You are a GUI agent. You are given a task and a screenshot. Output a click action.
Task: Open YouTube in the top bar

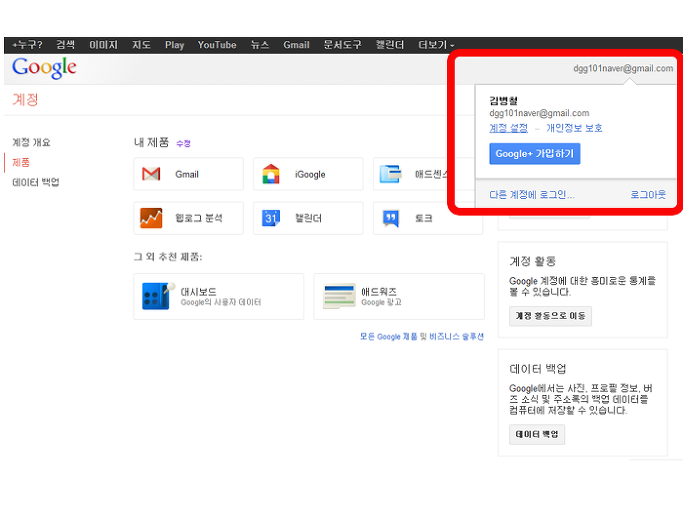[x=217, y=45]
